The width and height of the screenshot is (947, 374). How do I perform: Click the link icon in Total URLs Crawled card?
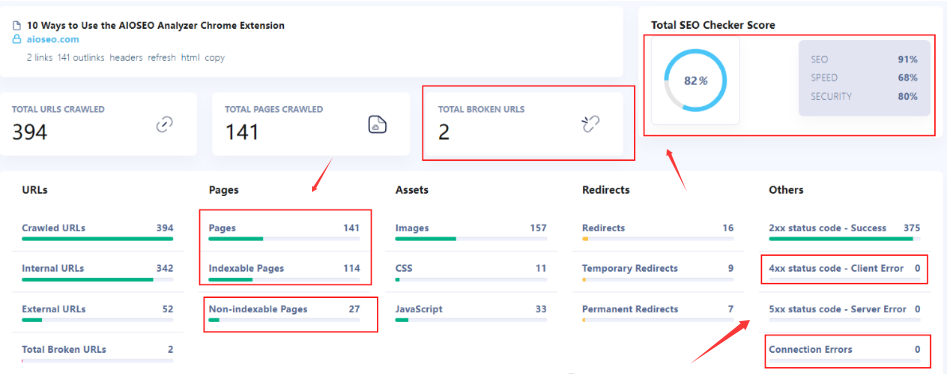(x=164, y=124)
